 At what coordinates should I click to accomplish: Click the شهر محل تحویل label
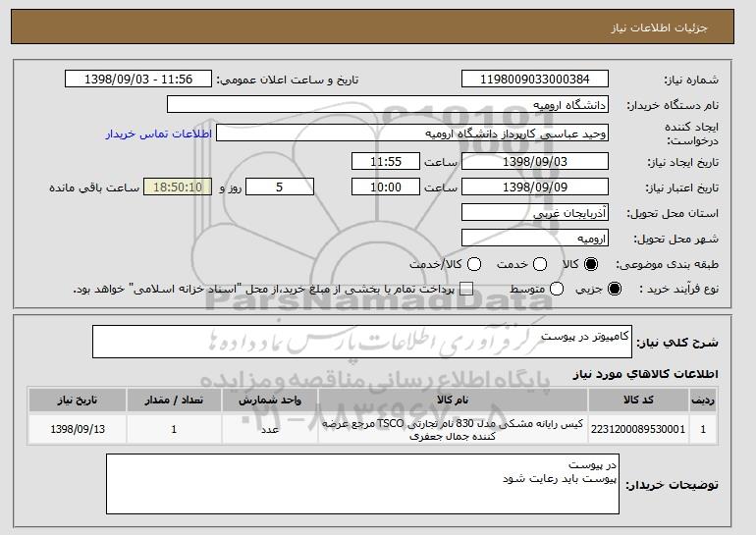[675, 240]
